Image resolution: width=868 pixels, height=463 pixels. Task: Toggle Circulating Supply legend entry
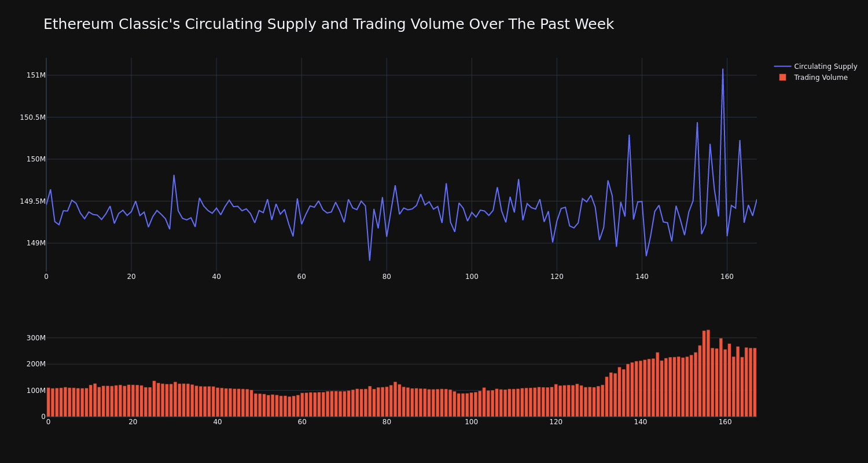pyautogui.click(x=815, y=67)
